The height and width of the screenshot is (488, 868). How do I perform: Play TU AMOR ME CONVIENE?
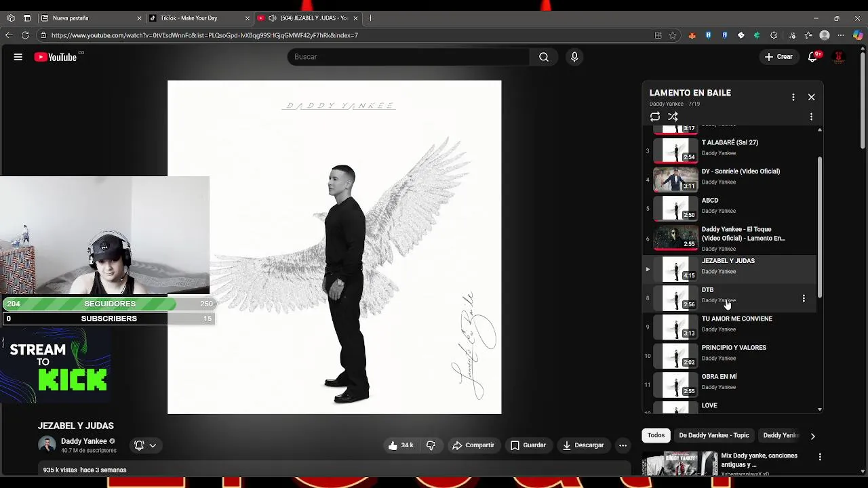coord(730,327)
